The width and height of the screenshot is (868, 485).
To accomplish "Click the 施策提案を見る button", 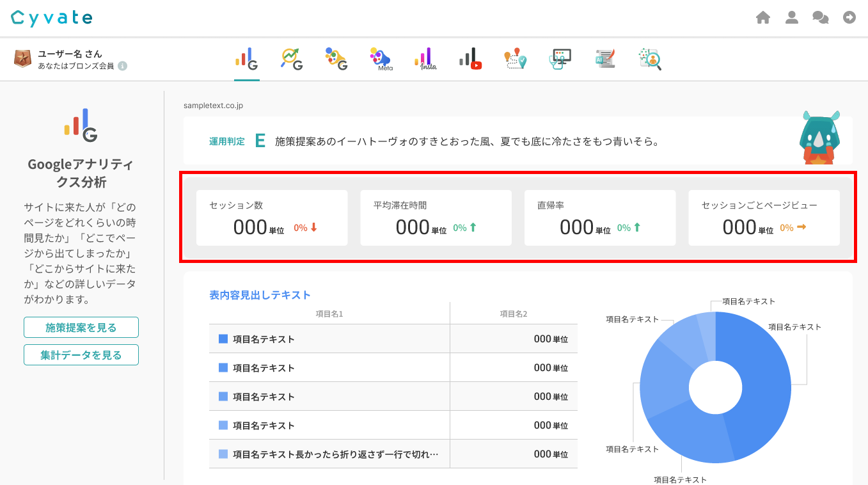I will tap(81, 328).
